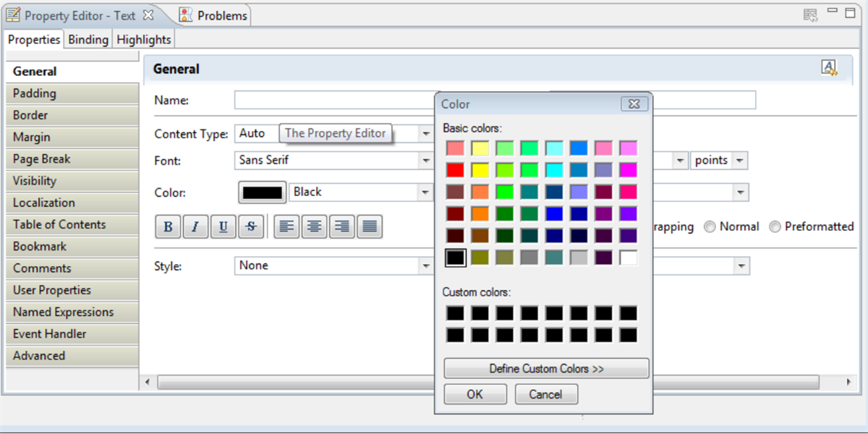Image resolution: width=868 pixels, height=434 pixels.
Task: Toggle Strikethrough text formatting
Action: coord(250,227)
